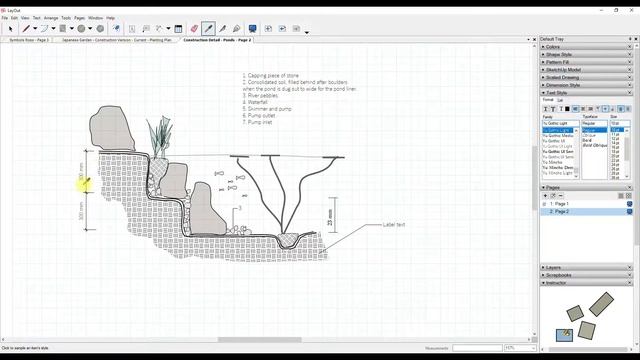Open the Edit menu
The image size is (640, 360).
[x=14, y=18]
